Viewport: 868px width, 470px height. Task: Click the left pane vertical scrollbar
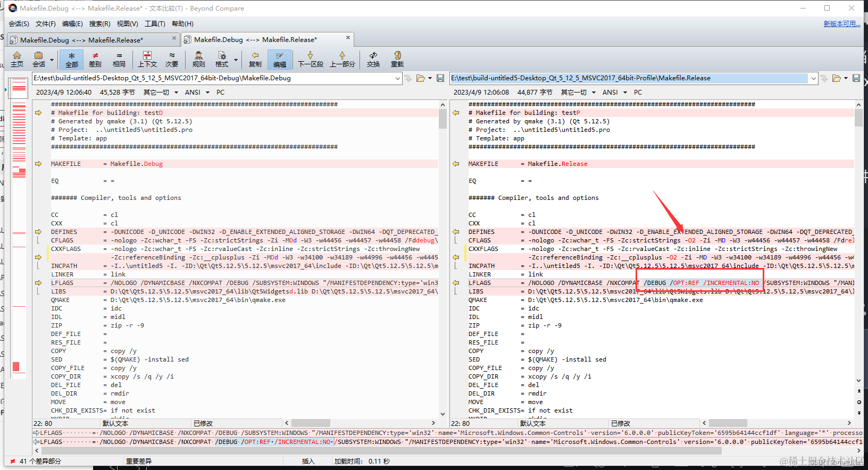click(x=443, y=259)
